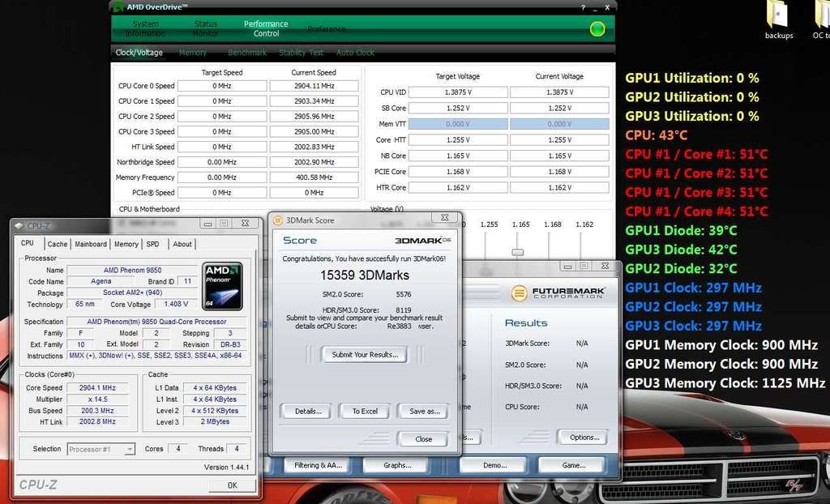Click Submit Your Results button
The height and width of the screenshot is (504, 830).
[365, 355]
